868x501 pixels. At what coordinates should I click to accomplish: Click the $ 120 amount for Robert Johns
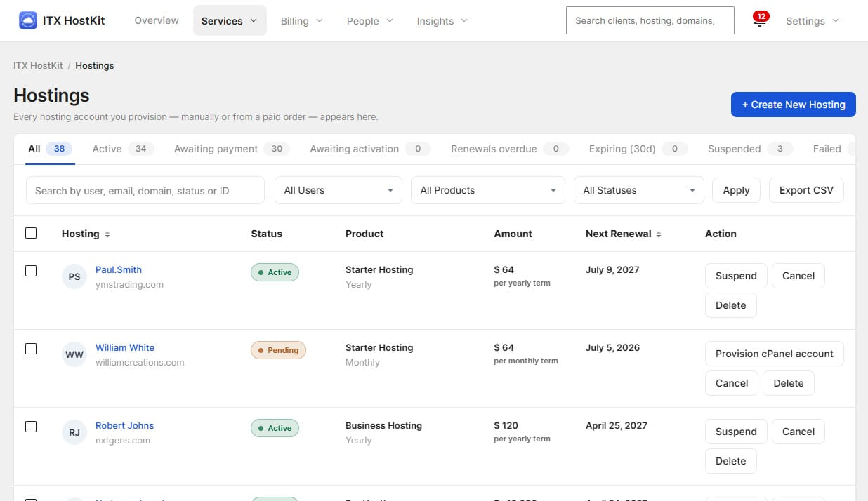pyautogui.click(x=506, y=425)
